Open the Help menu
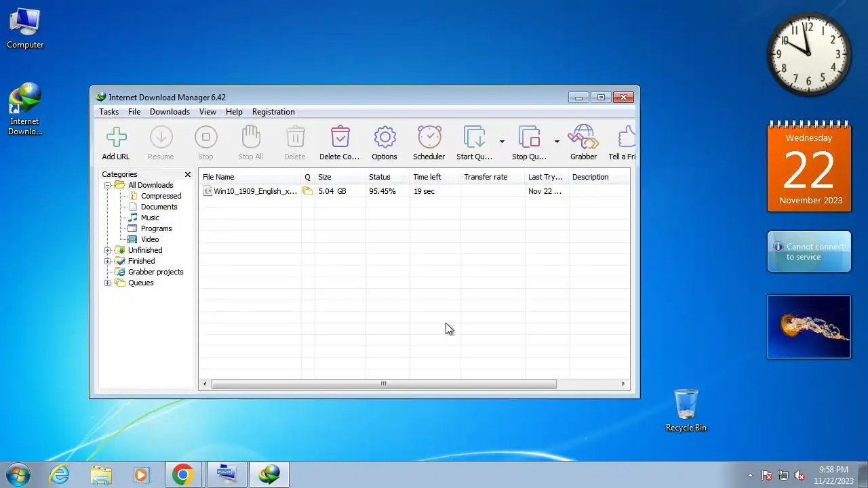The image size is (868, 488). 234,112
